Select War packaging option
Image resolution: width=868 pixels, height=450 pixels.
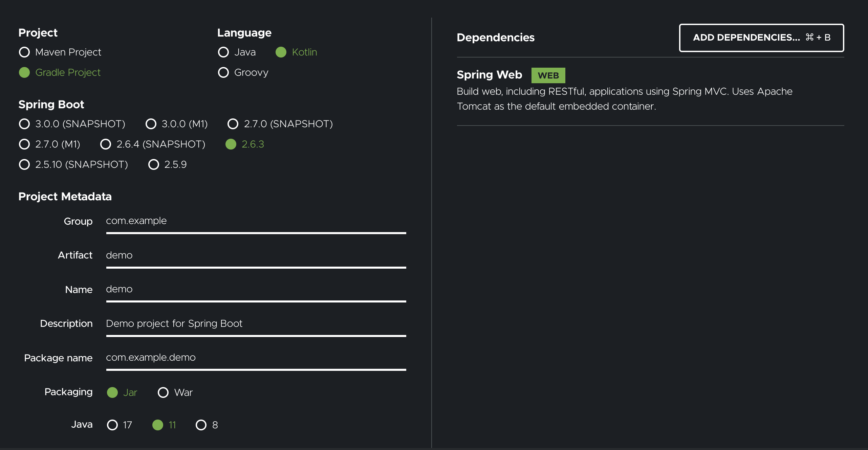[163, 392]
